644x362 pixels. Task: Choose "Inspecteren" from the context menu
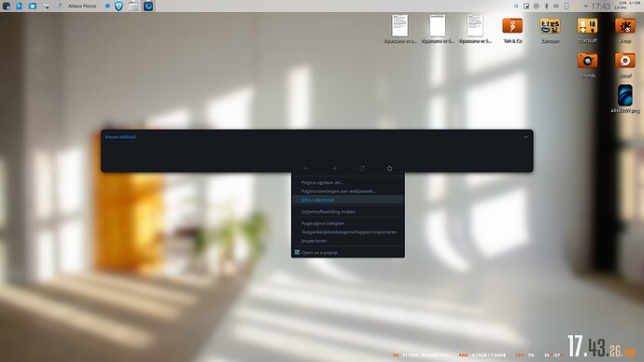point(348,241)
